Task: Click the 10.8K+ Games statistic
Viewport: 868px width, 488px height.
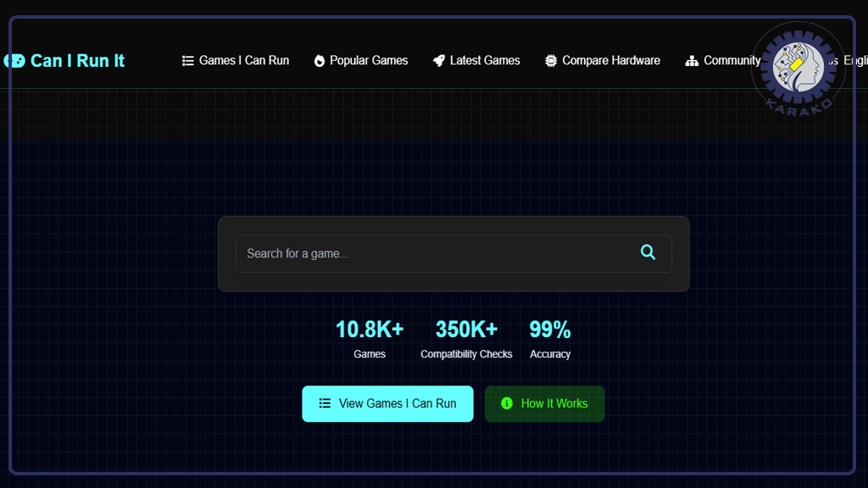Action: pyautogui.click(x=370, y=339)
